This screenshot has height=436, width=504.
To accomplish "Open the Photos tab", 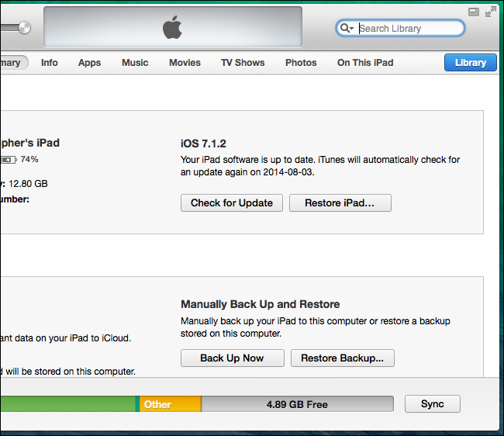I will [x=301, y=63].
